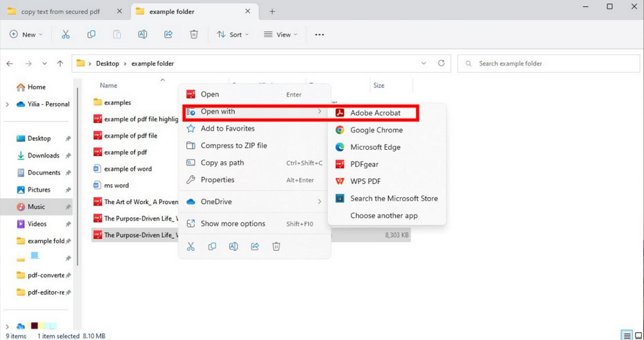This screenshot has width=644, height=340.
Task: Click Desktop in the address breadcrumb
Action: (x=108, y=64)
